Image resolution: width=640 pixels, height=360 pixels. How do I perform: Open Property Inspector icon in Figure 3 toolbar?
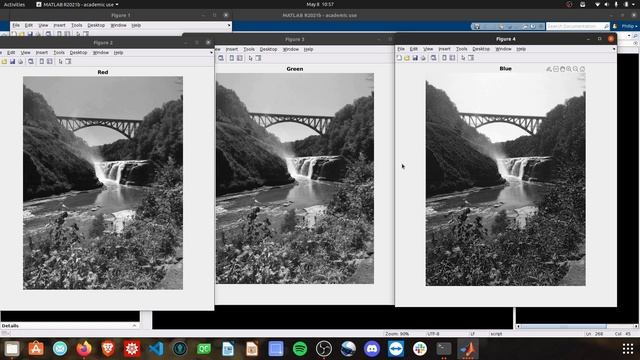[258, 58]
